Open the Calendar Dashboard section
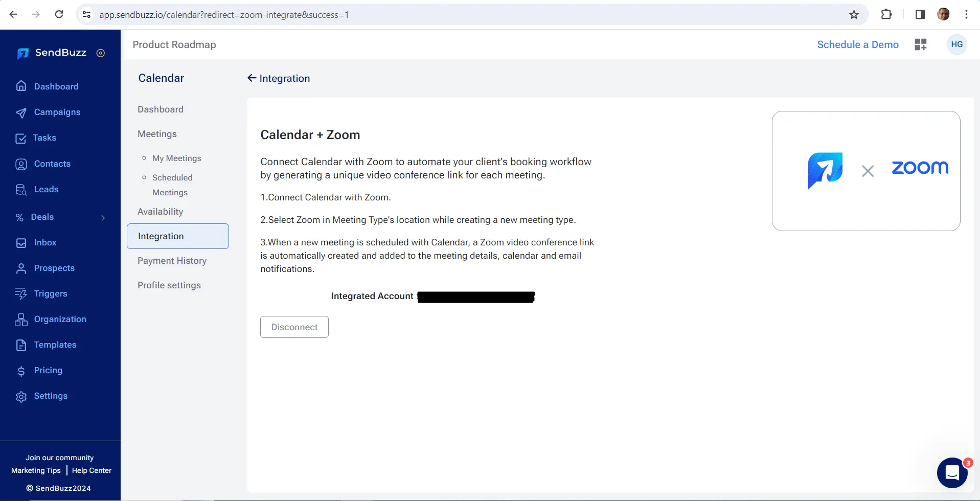The height and width of the screenshot is (501, 980). point(161,109)
